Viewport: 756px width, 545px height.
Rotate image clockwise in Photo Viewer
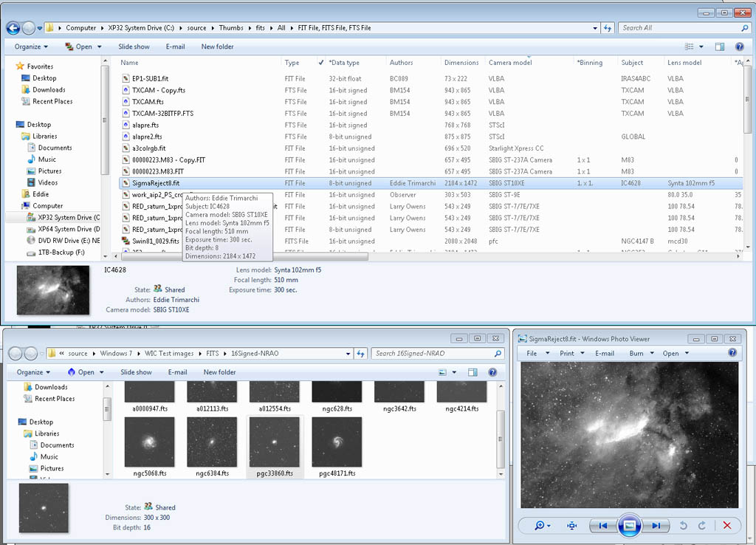(701, 525)
